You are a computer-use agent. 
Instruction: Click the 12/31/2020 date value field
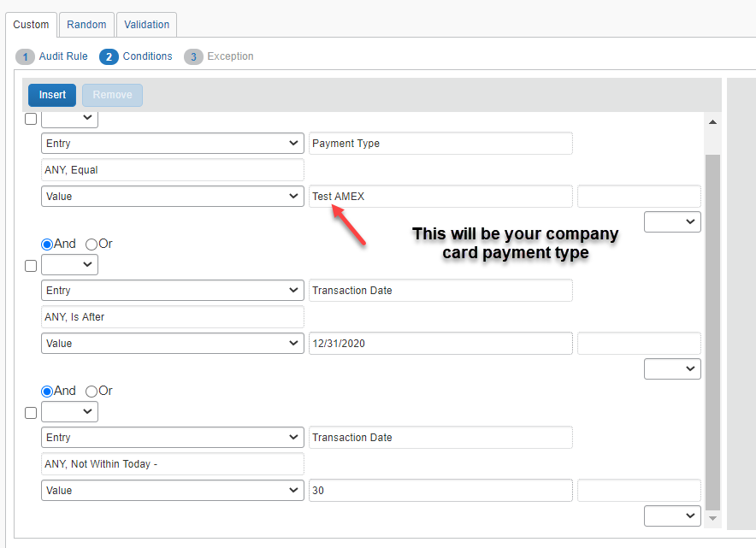[440, 344]
